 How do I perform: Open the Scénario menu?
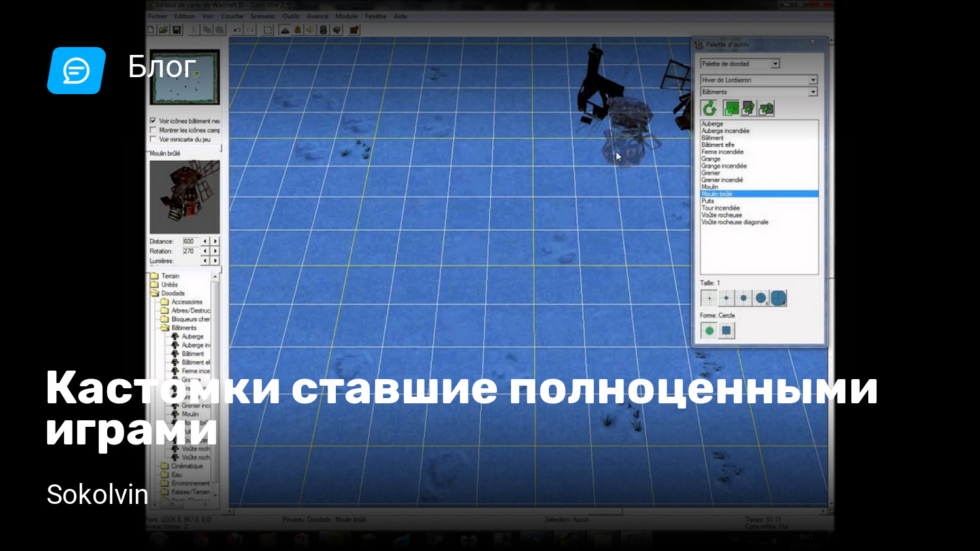[x=263, y=16]
